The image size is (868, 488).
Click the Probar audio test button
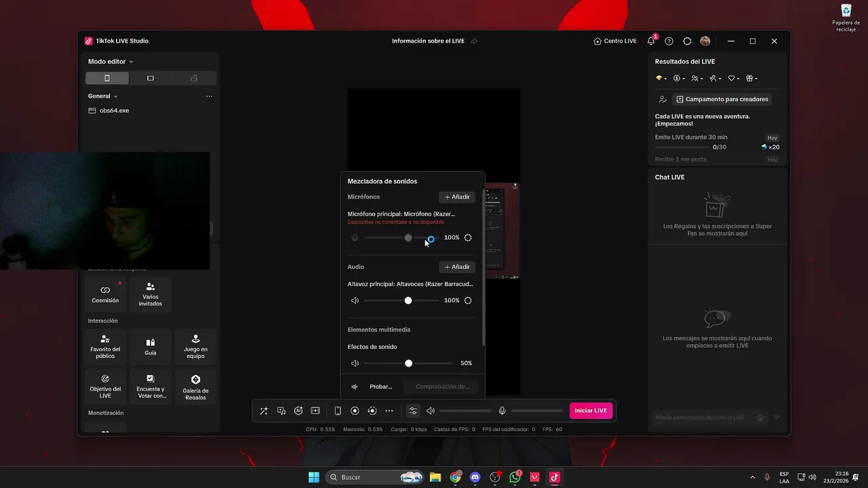374,386
